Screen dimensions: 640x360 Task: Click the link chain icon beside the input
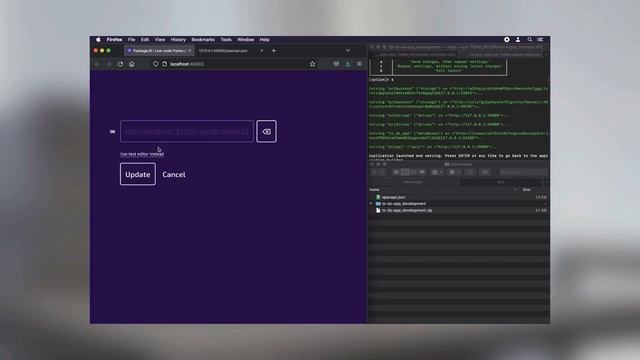(113, 131)
